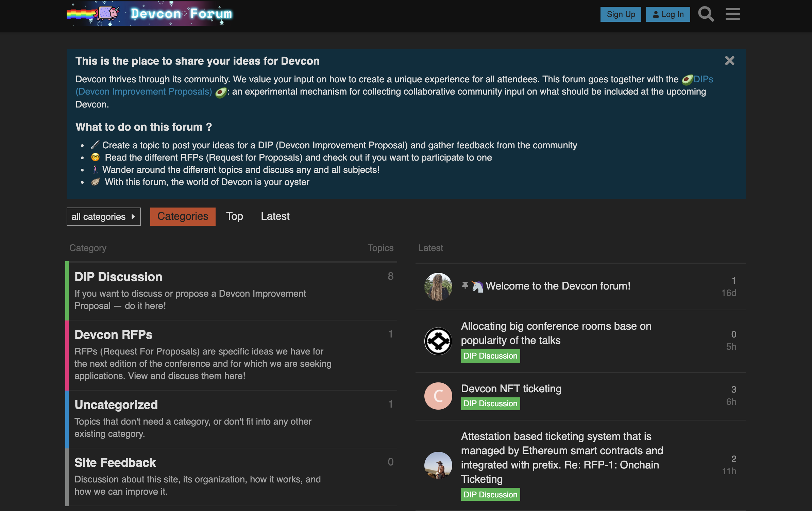Screen dimensions: 812x511
Task: Click DIP Discussion tag under NFT ticketing
Action: (490, 403)
